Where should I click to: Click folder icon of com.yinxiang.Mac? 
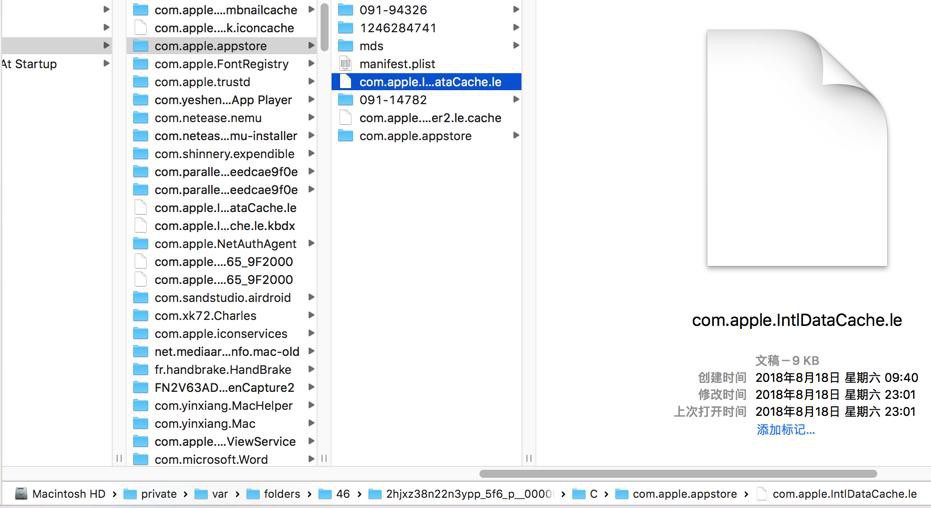tap(141, 423)
